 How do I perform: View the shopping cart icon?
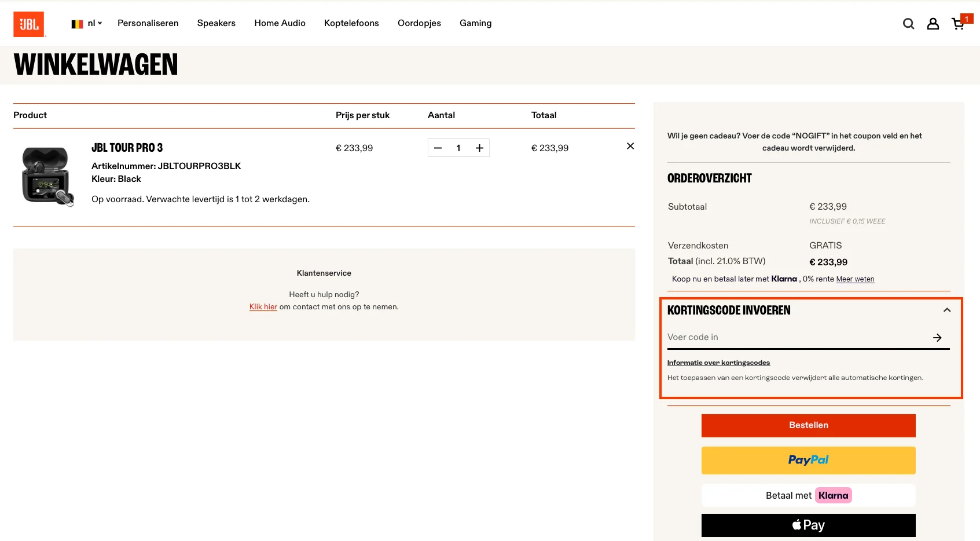[957, 23]
